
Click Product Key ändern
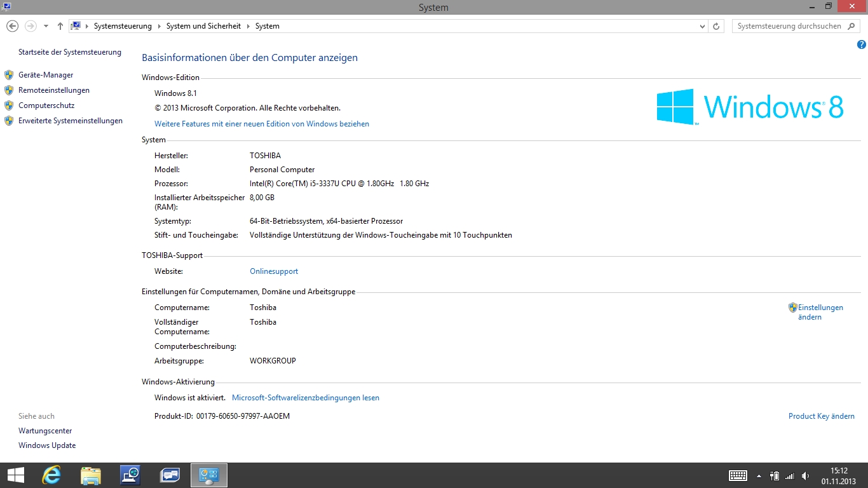pyautogui.click(x=822, y=416)
